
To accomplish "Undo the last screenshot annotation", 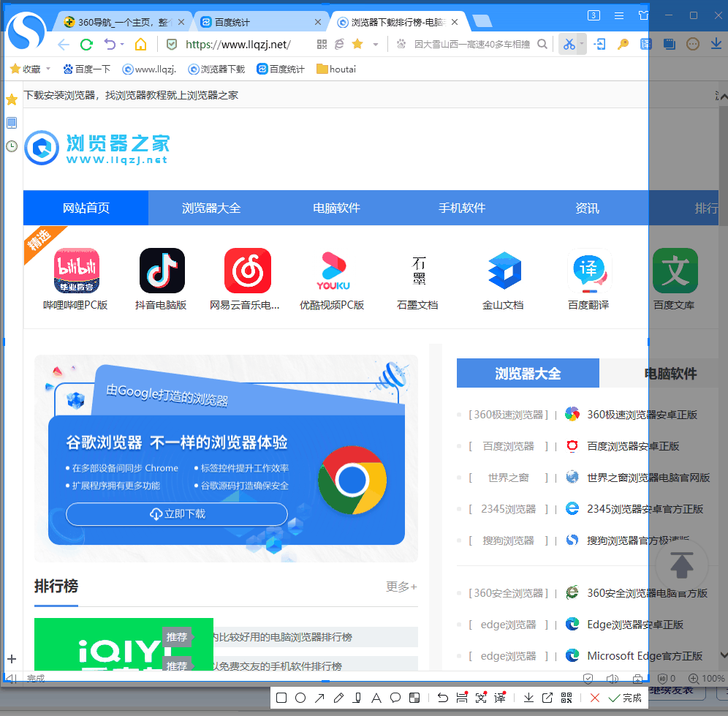I will click(443, 697).
